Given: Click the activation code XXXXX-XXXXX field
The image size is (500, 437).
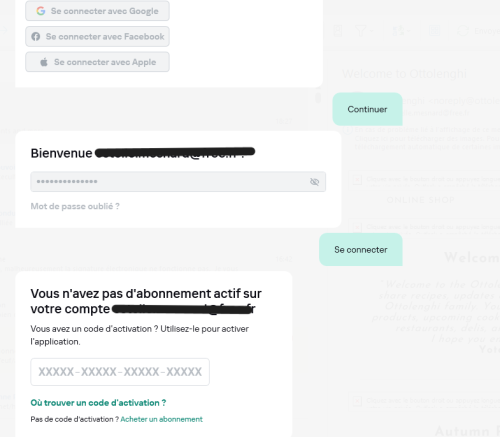Looking at the screenshot, I should pyautogui.click(x=120, y=372).
